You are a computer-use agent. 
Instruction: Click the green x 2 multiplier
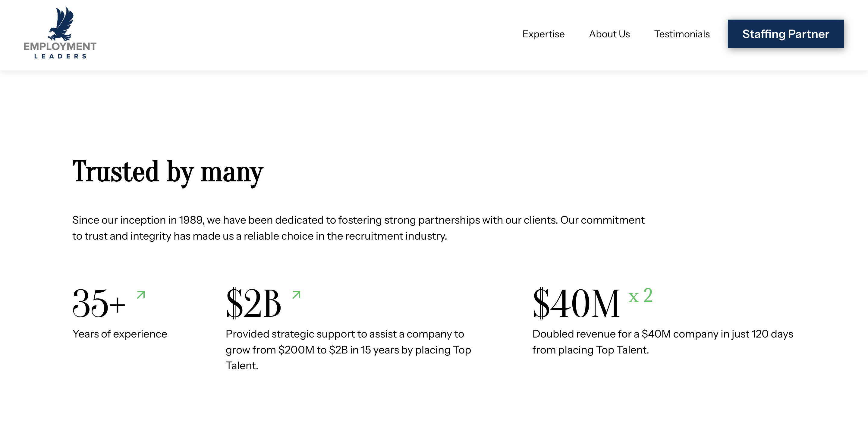(640, 296)
